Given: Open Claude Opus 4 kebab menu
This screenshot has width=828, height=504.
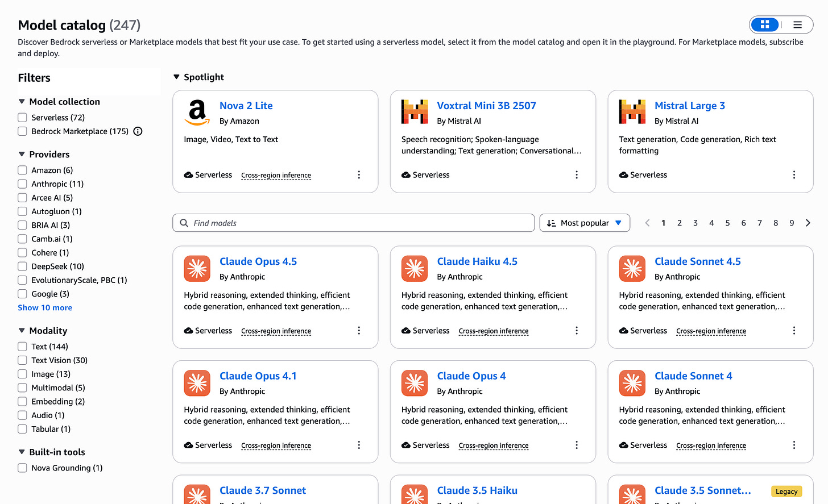Looking at the screenshot, I should tap(577, 445).
